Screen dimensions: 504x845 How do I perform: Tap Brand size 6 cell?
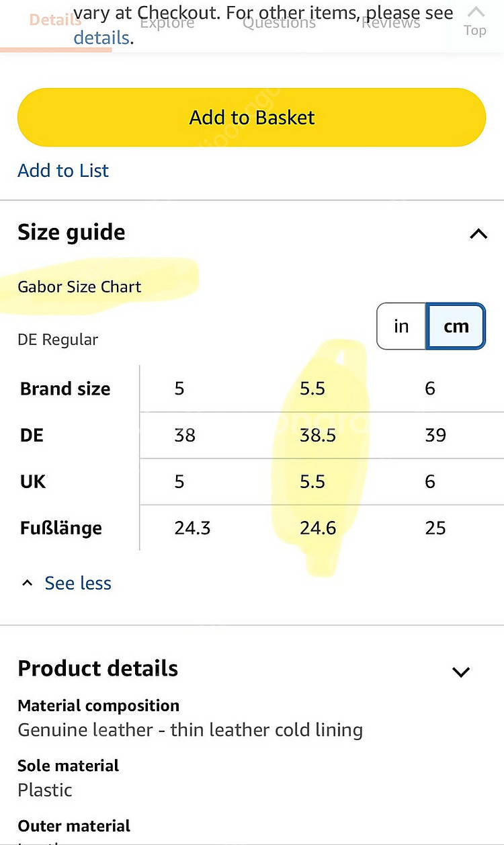430,389
